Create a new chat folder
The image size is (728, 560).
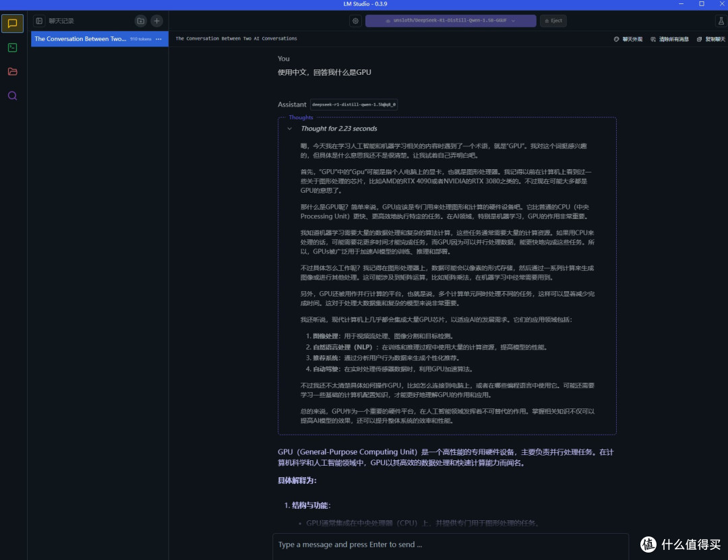pyautogui.click(x=141, y=21)
